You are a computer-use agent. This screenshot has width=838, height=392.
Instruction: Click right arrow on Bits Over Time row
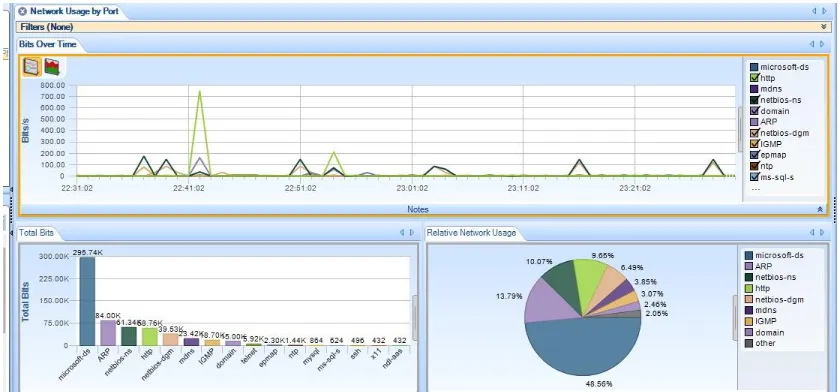823,44
